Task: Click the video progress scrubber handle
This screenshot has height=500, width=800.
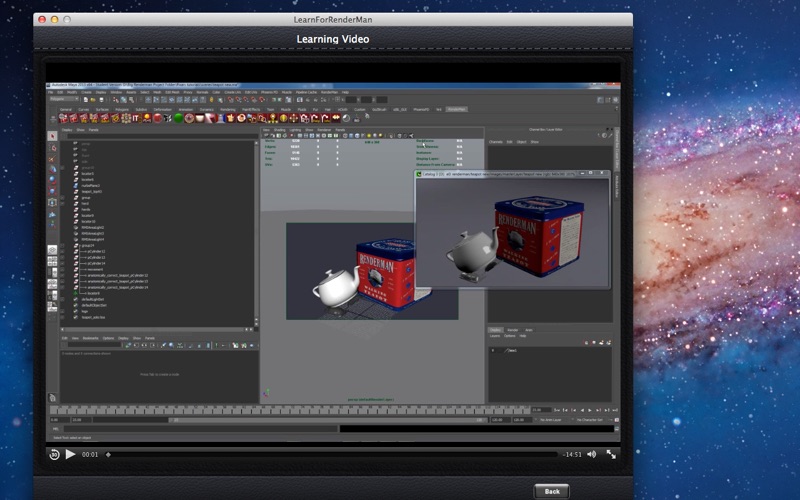Action: 108,454
